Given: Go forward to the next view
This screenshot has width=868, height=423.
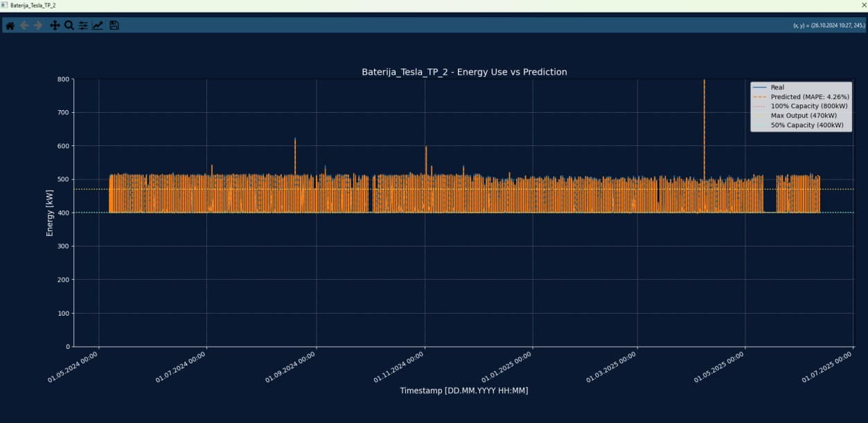Looking at the screenshot, I should (38, 26).
